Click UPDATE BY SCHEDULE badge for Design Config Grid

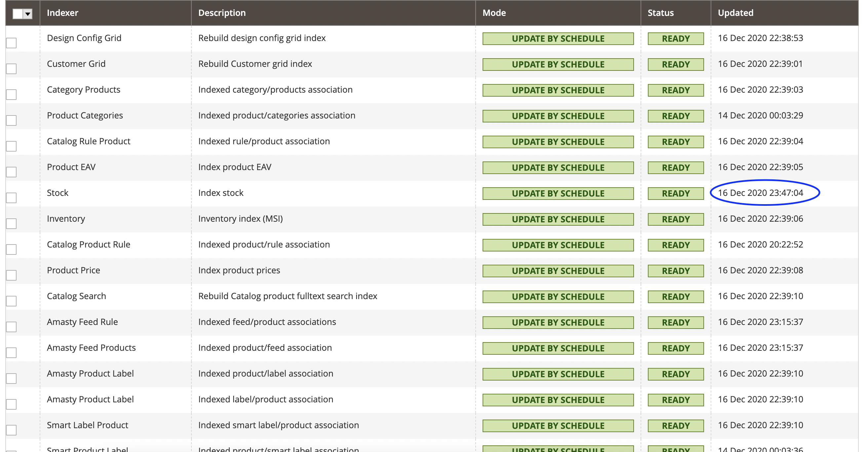click(x=558, y=38)
